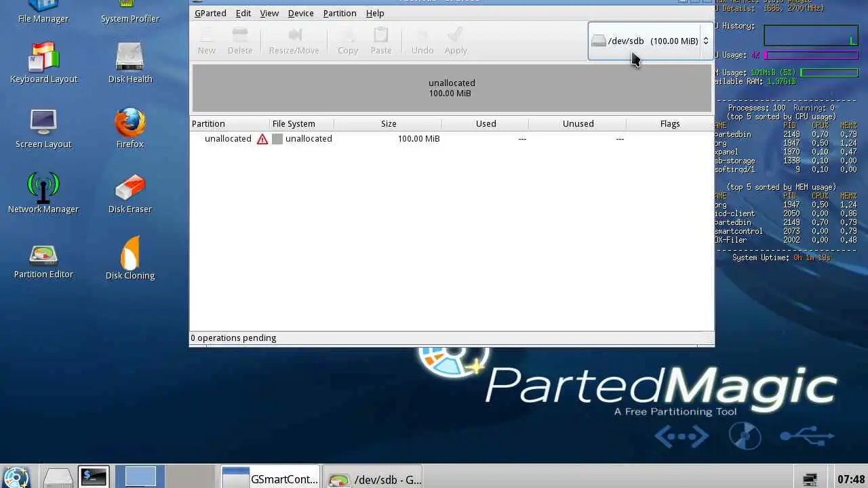Click the gray unallocated file system color square
Viewport: 868px width, 488px height.
click(277, 139)
